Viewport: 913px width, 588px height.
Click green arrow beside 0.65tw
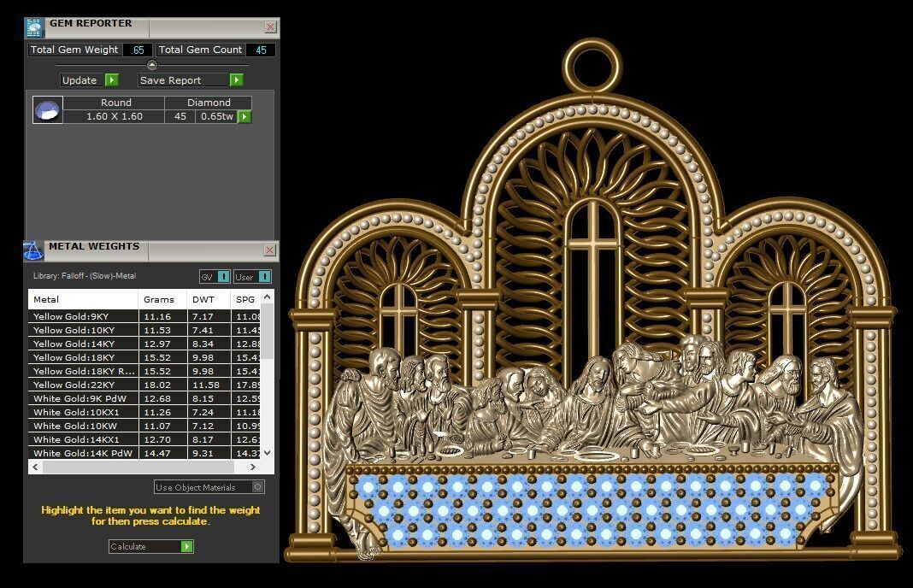[x=244, y=116]
